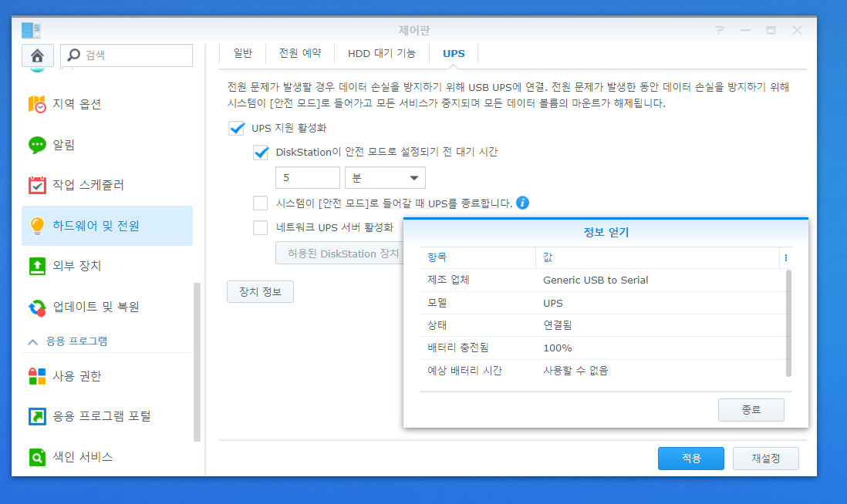The image size is (847, 504).
Task: Click the 정보 얻기 table scrollbar
Action: (x=788, y=323)
